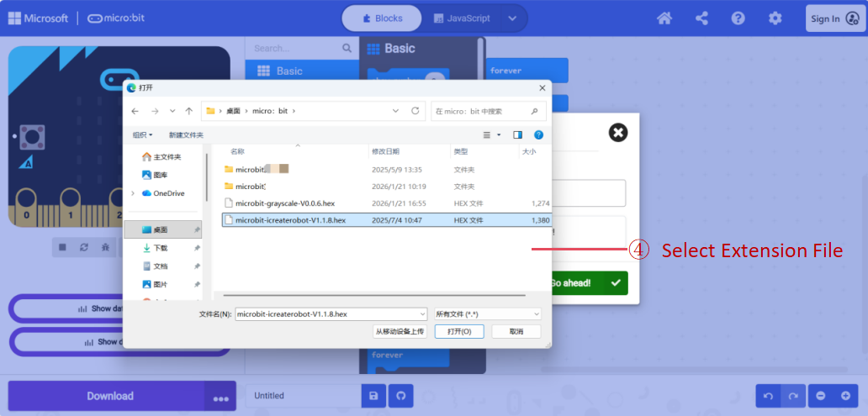This screenshot has width=868, height=416.
Task: Zoom in the workspace plus icon
Action: click(x=846, y=396)
